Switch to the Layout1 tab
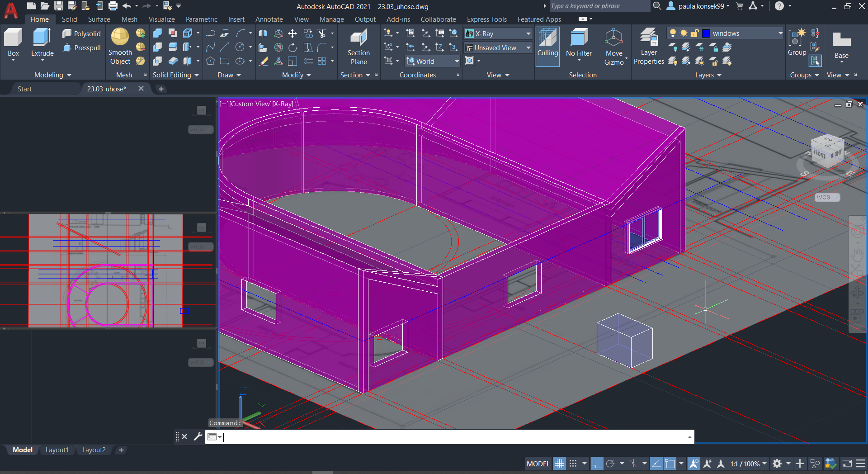Viewport: 868px width, 474px height. coord(57,450)
